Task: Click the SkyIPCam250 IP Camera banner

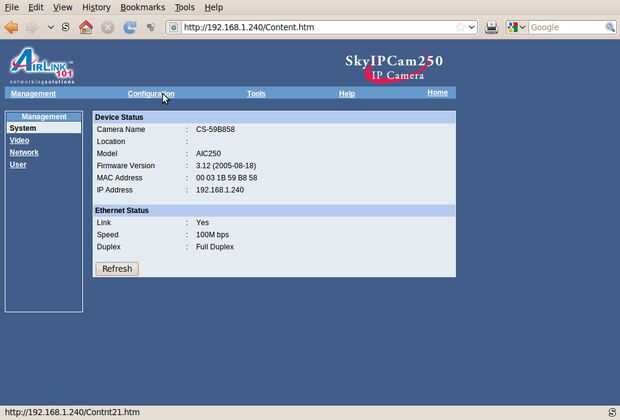Action: pos(394,68)
